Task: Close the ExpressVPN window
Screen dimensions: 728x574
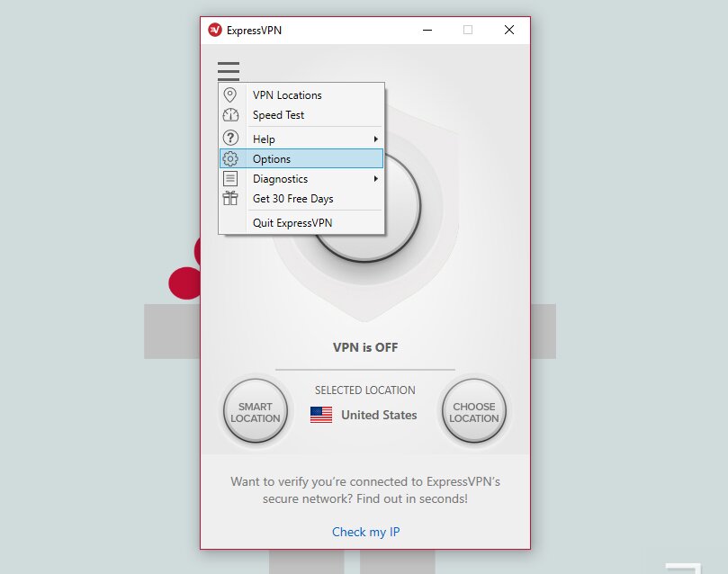Action: coord(509,31)
